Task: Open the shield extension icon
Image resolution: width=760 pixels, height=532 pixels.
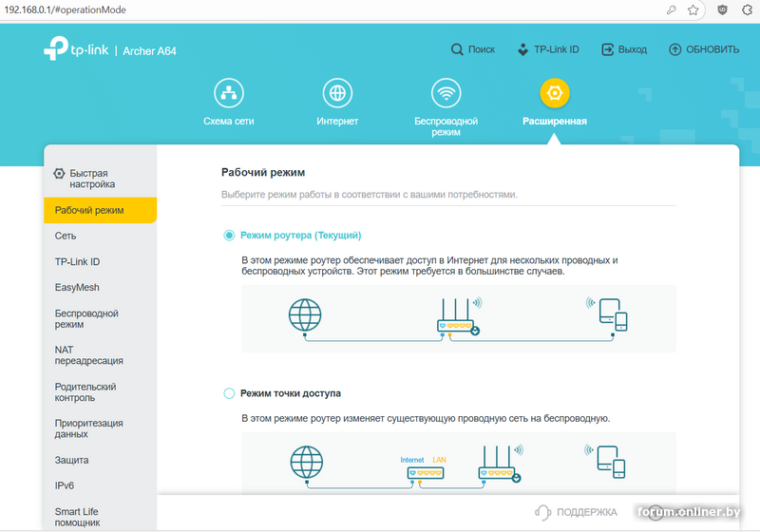Action: pyautogui.click(x=722, y=9)
